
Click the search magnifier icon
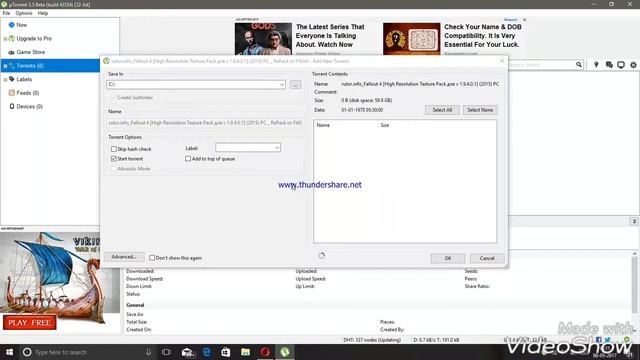579,65
